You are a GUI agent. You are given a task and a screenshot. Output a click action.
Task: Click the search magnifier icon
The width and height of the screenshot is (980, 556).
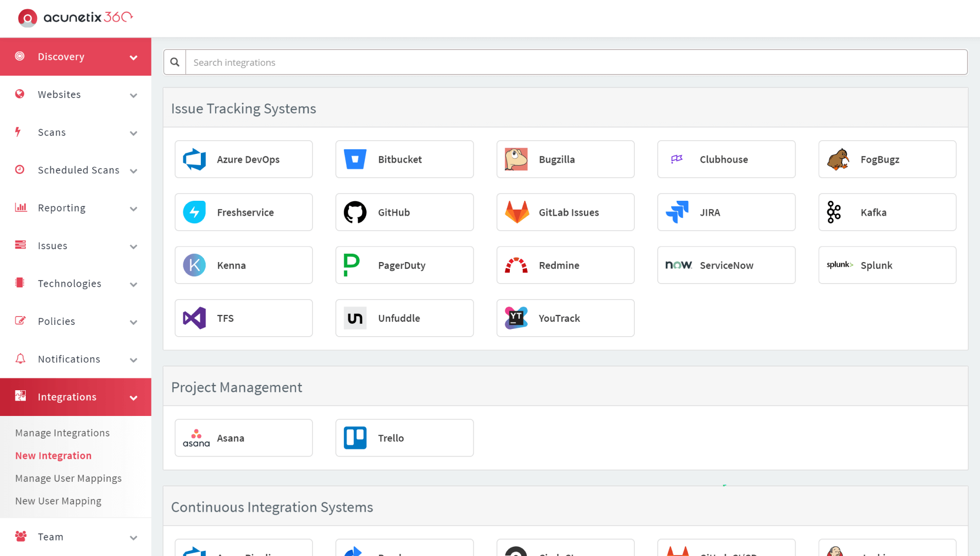[x=175, y=62]
